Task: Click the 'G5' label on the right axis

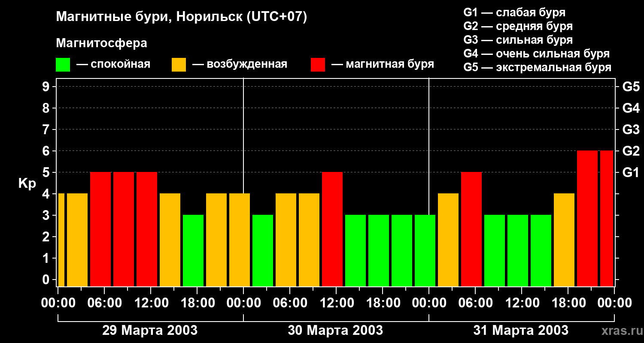Action: pyautogui.click(x=631, y=87)
